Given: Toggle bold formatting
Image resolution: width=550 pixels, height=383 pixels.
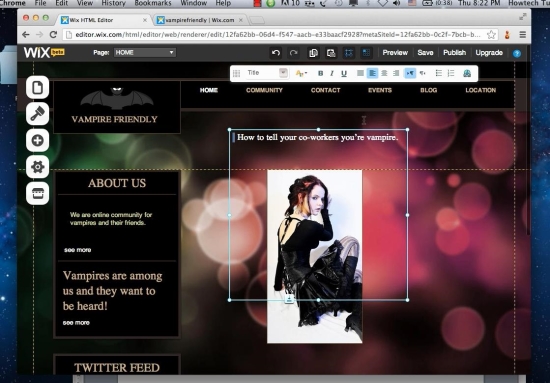Looking at the screenshot, I should coord(320,73).
